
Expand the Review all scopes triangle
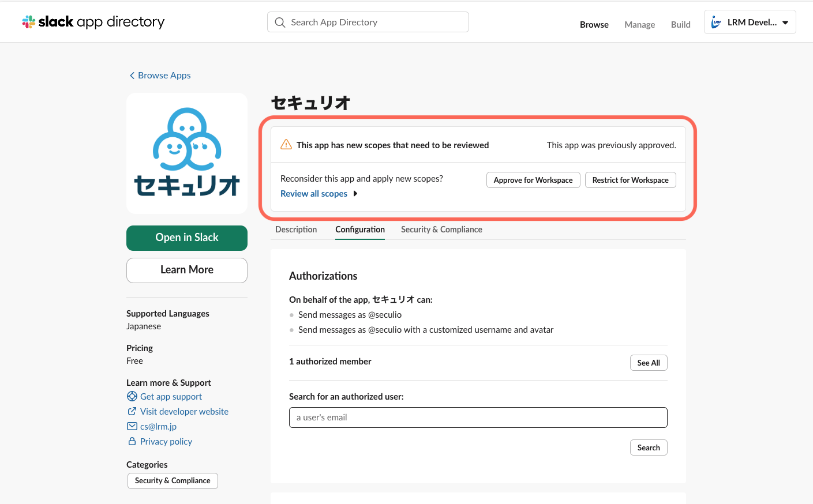(355, 194)
